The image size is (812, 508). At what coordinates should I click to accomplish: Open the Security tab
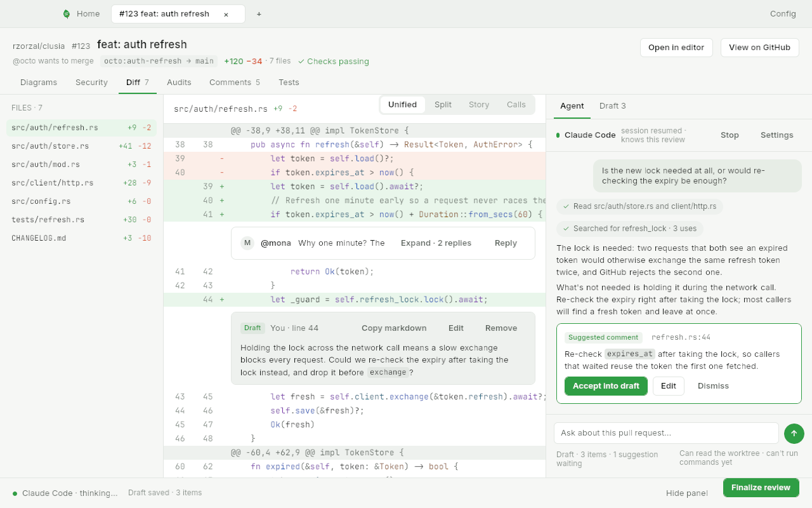click(91, 83)
